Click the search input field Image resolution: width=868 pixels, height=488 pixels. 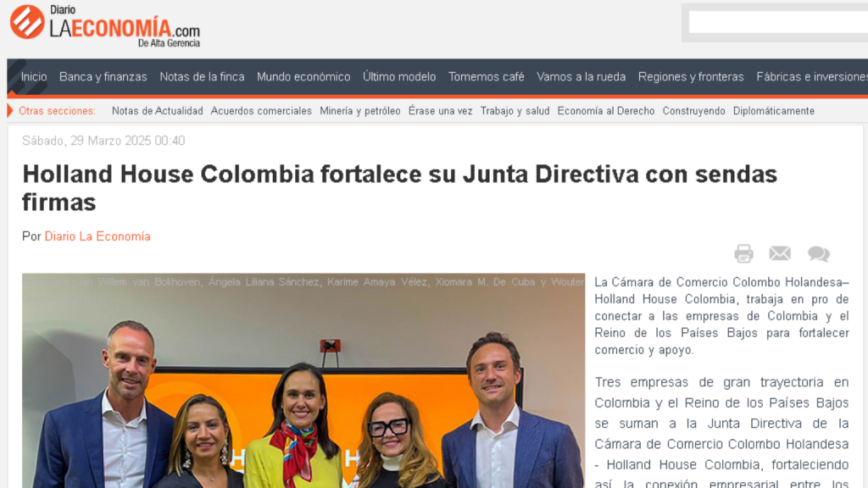778,23
